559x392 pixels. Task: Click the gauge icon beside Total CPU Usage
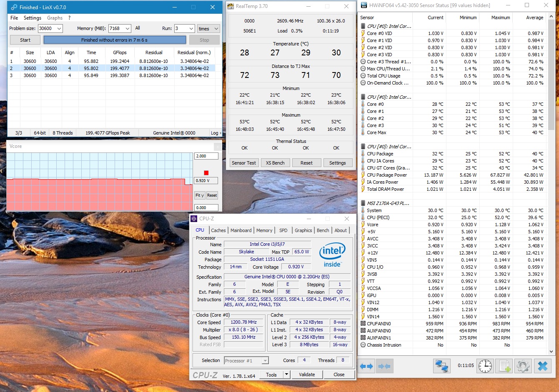[363, 76]
